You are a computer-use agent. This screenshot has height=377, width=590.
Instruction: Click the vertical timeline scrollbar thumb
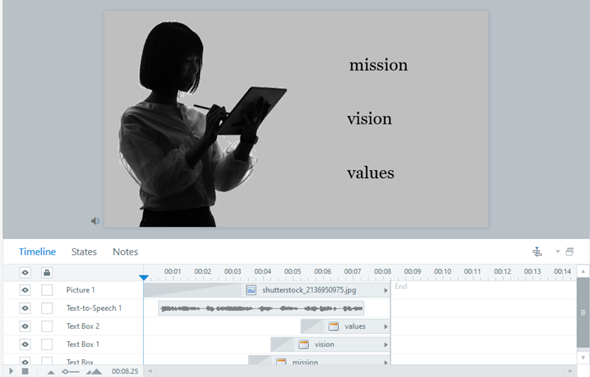click(x=583, y=313)
